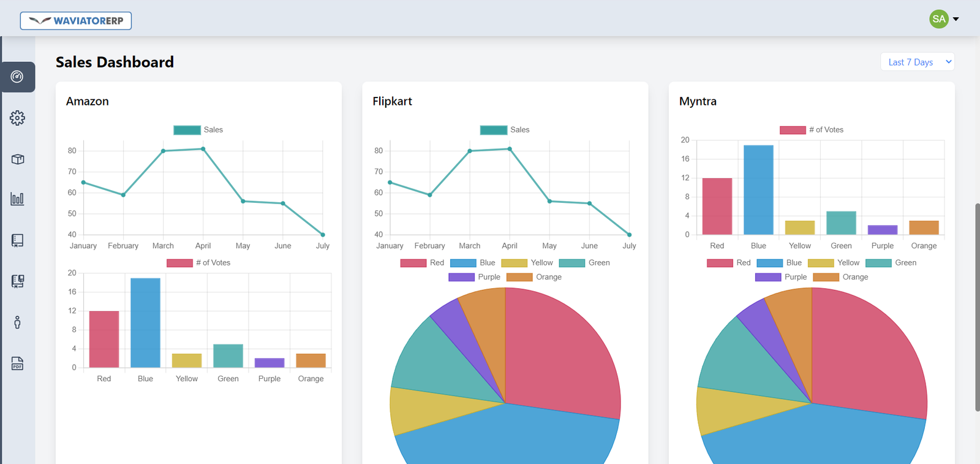Click the Green bar in Amazon bar chart
The height and width of the screenshot is (464, 980).
tap(228, 356)
